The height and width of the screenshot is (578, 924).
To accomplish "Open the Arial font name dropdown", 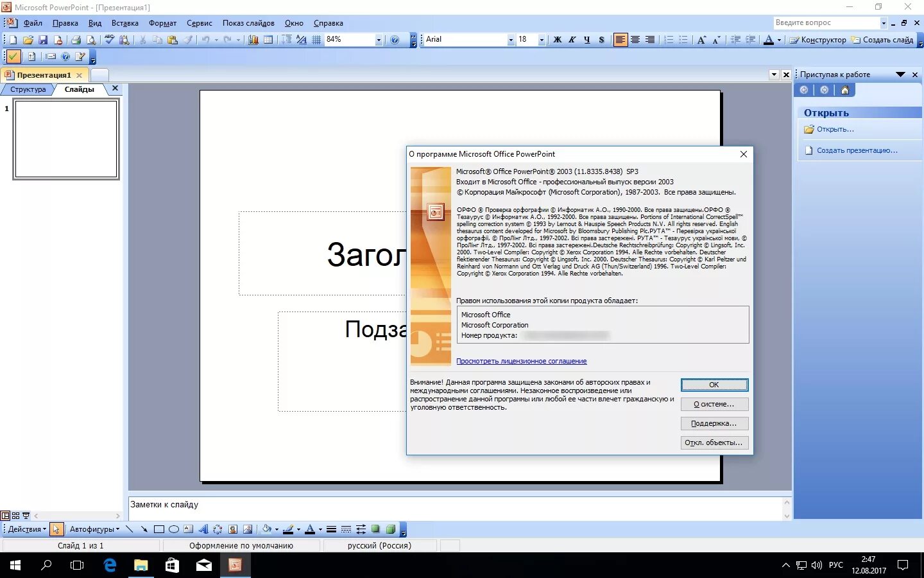I will (511, 40).
